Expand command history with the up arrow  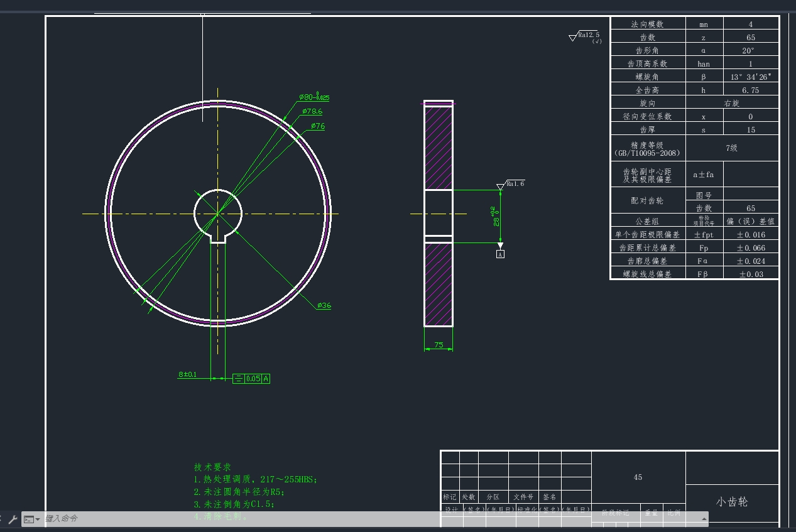point(704,519)
